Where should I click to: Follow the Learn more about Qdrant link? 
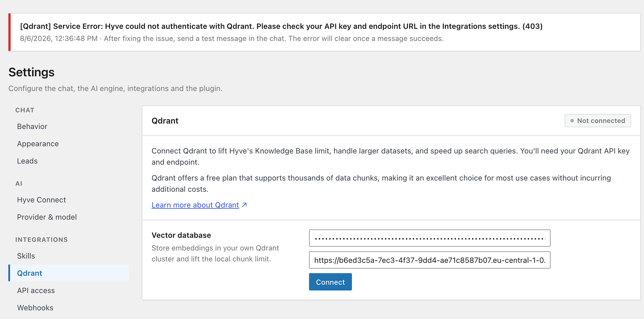tap(195, 205)
